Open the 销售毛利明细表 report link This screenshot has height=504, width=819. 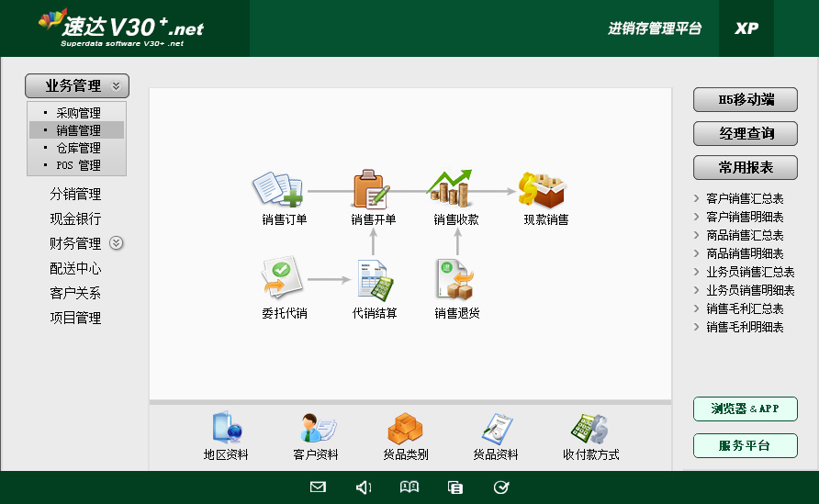[745, 327]
